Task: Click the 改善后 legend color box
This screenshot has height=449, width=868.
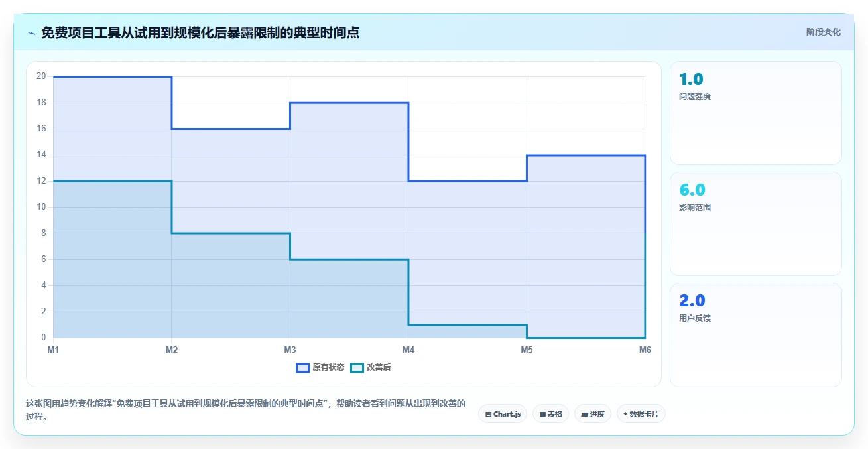Action: (357, 367)
